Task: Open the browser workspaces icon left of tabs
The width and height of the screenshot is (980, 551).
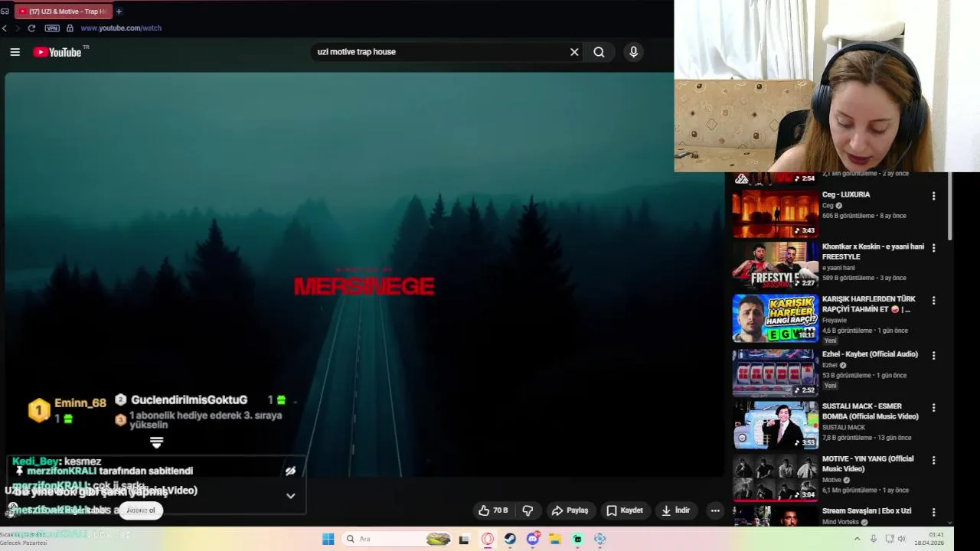Action: [5, 11]
